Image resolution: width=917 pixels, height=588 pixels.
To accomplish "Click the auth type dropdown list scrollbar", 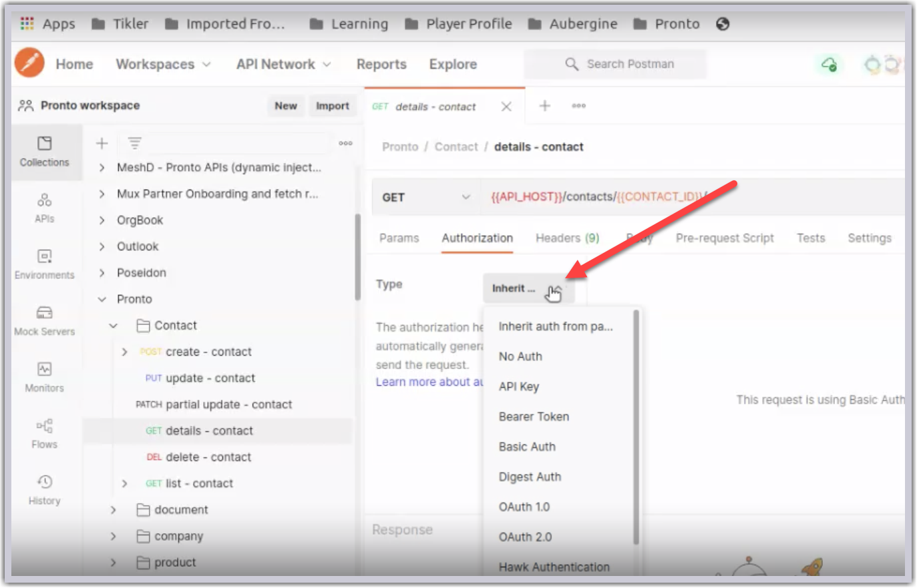I will [636, 427].
